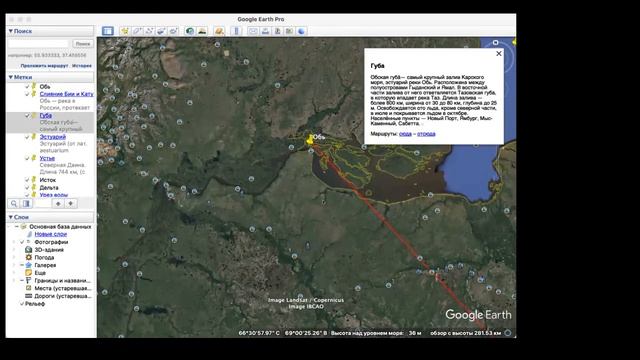Expand the Еще layer tree arrow
This screenshot has width=640, height=360.
(14, 273)
